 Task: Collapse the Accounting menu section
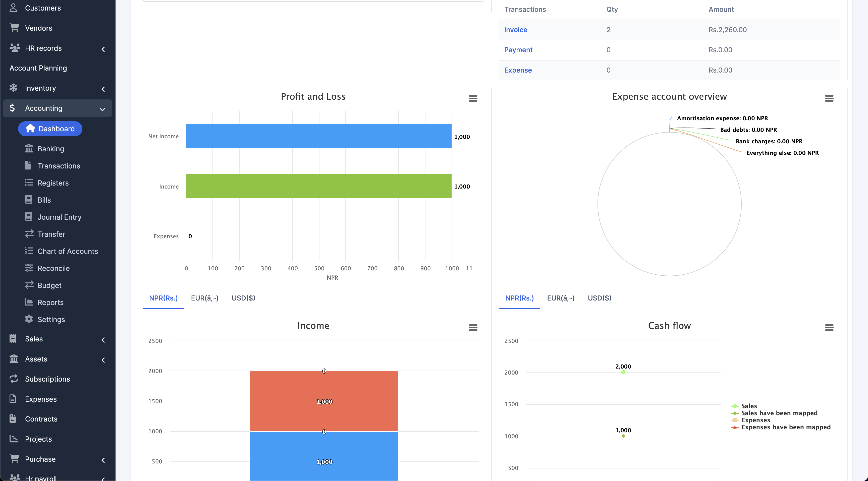click(x=102, y=109)
